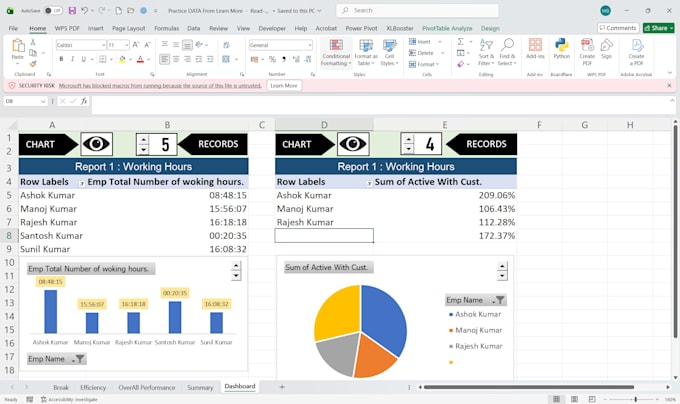Apply Italic formatting

[x=72, y=59]
